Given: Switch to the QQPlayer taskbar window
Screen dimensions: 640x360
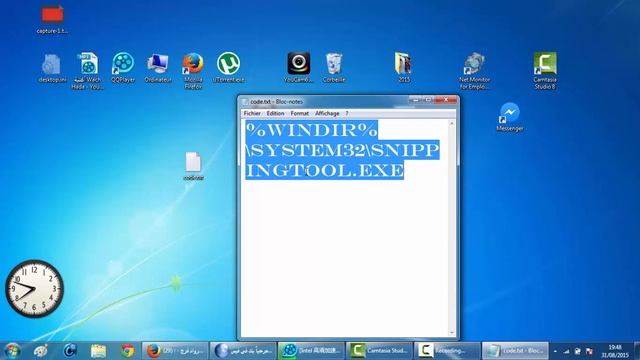Looking at the screenshot, I should point(311,351).
